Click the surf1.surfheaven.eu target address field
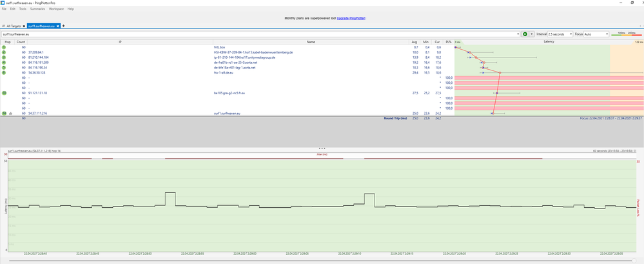The width and height of the screenshot is (644, 264). (x=259, y=34)
